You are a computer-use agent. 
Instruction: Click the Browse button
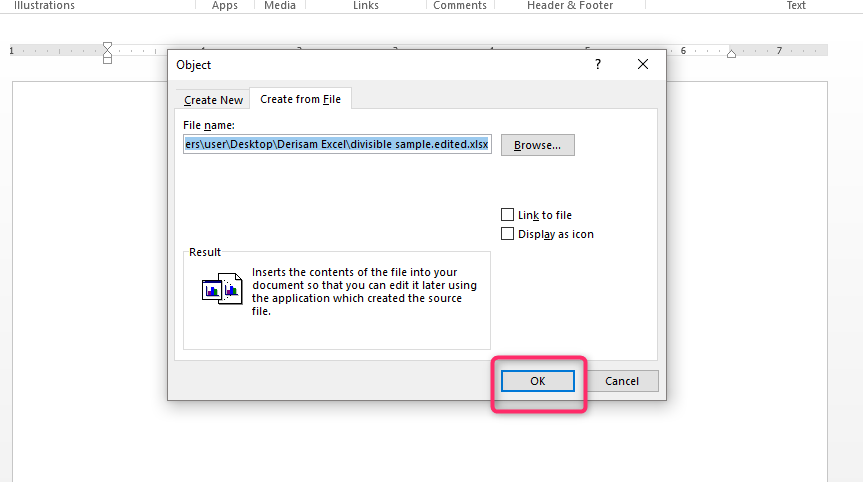click(x=538, y=145)
